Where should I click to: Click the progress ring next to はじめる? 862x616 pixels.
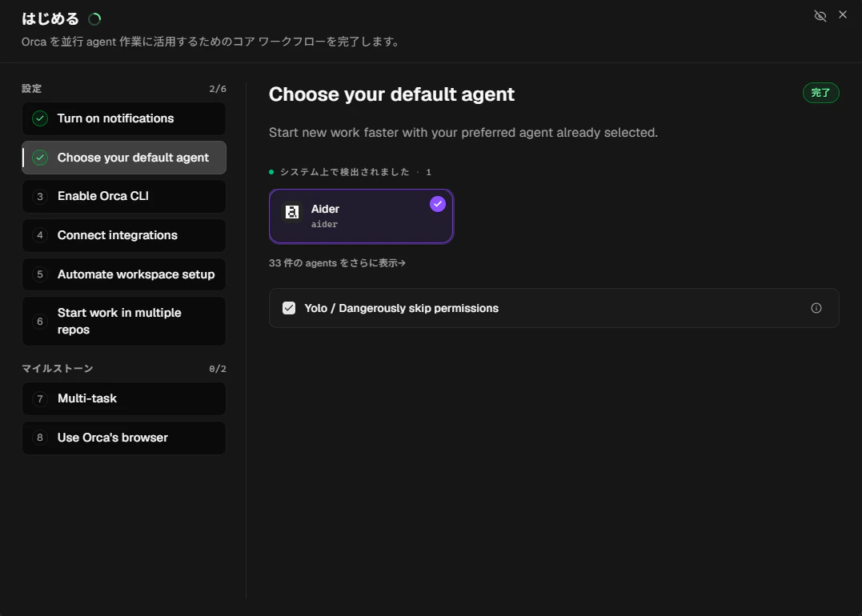pos(94,19)
